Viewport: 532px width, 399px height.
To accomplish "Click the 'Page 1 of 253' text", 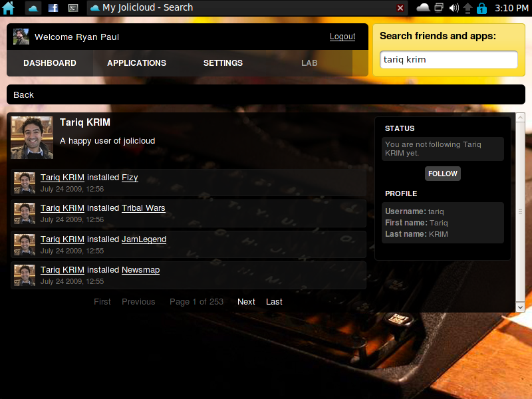I will click(x=196, y=302).
